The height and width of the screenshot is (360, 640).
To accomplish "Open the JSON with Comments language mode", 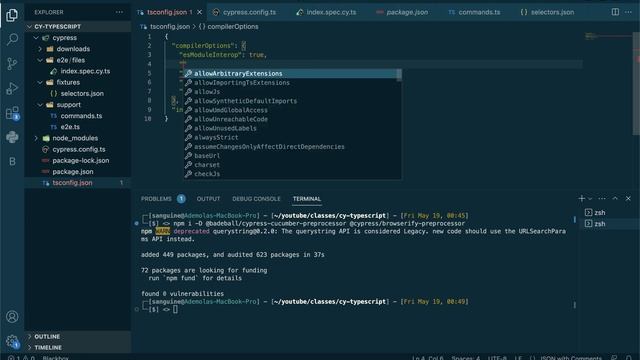I will 571,358.
